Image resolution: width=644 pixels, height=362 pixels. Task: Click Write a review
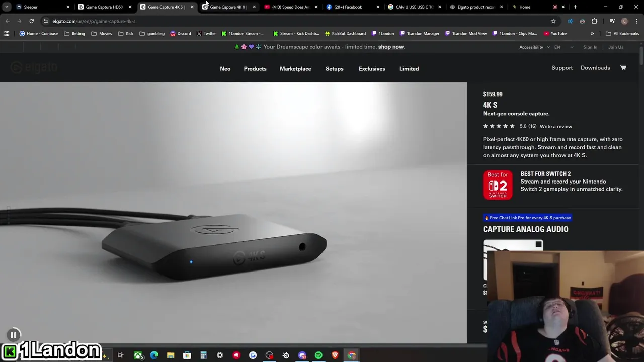point(556,126)
